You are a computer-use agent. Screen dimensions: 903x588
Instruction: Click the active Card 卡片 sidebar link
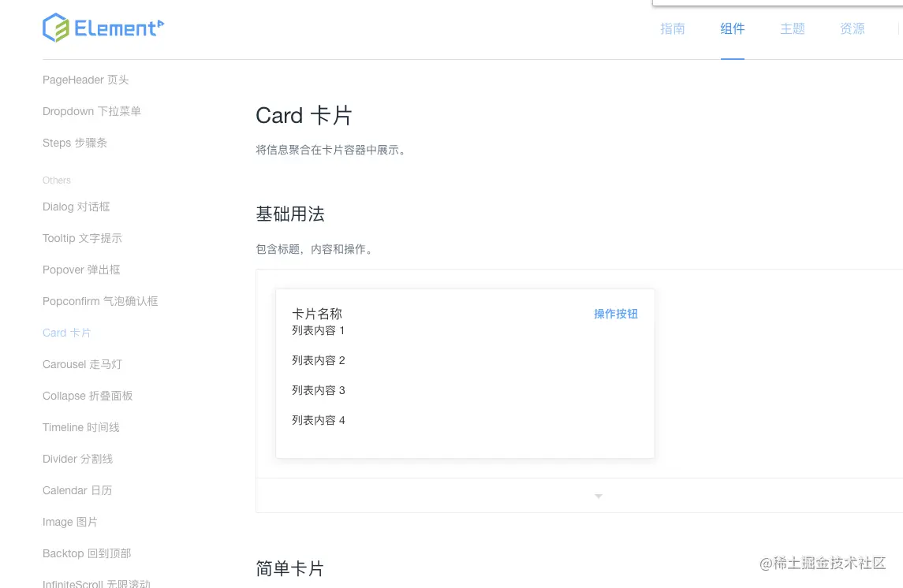point(67,333)
